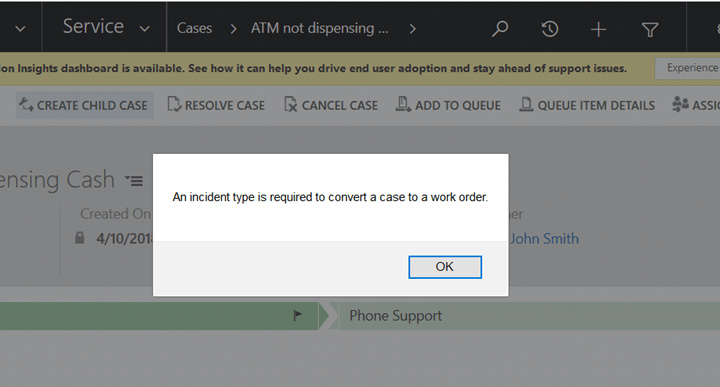Select the ATM not dispensing breadcrumb
The image size is (720, 387).
(319, 28)
